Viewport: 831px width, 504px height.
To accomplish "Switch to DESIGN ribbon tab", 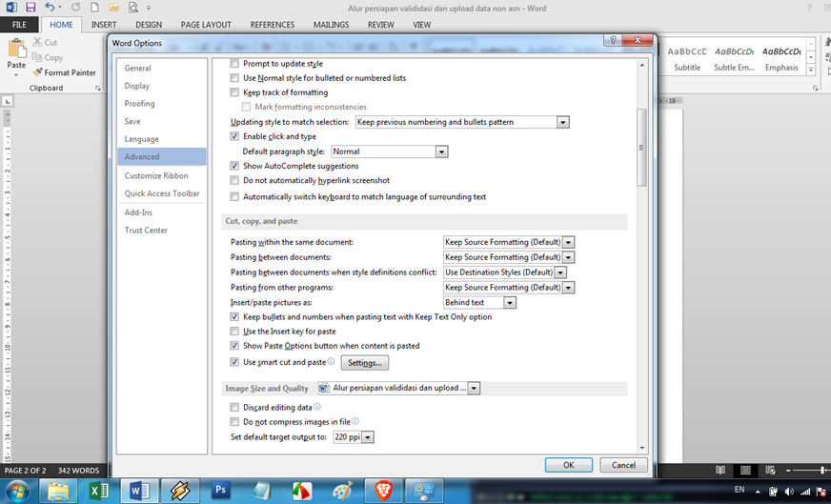I will [149, 25].
